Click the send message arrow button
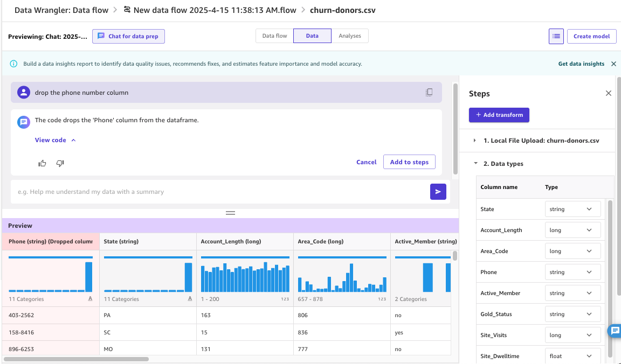Image resolution: width=621 pixels, height=364 pixels. [438, 192]
